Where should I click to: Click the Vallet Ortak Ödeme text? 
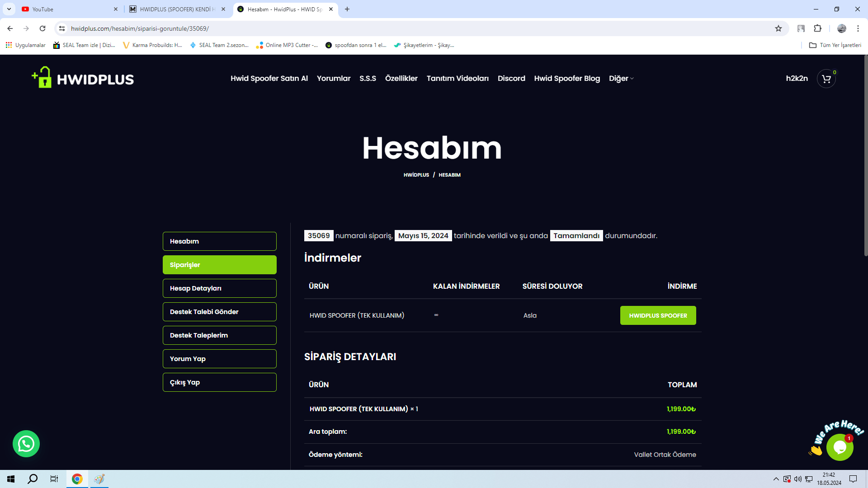[x=665, y=455]
